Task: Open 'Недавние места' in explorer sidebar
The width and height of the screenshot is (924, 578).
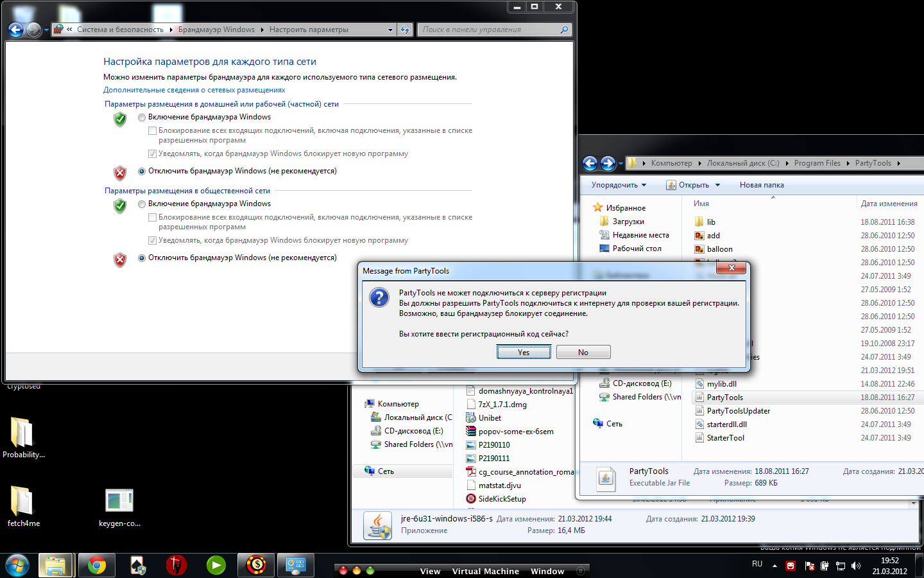Action: point(634,235)
